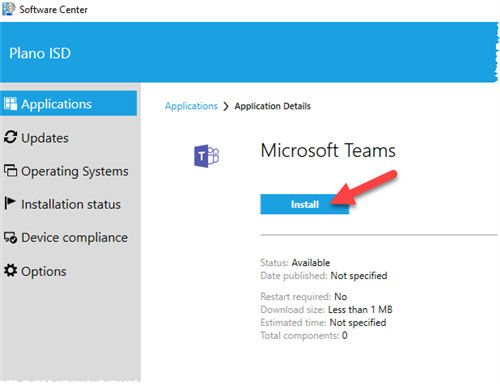Open the Device compliance section
Screen dimensions: 500x384
click(74, 238)
